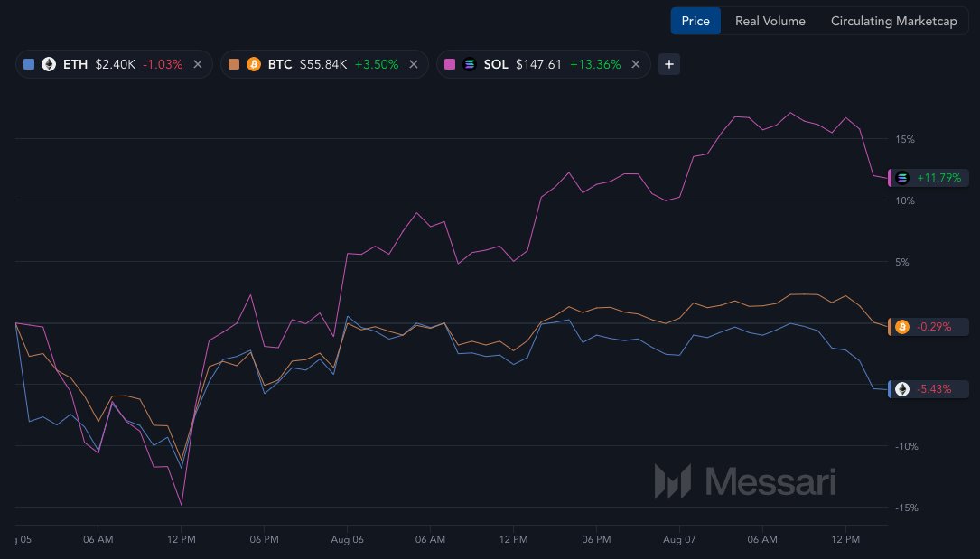980x559 pixels.
Task: Click the Solana logo in SOL chip
Action: click(470, 64)
